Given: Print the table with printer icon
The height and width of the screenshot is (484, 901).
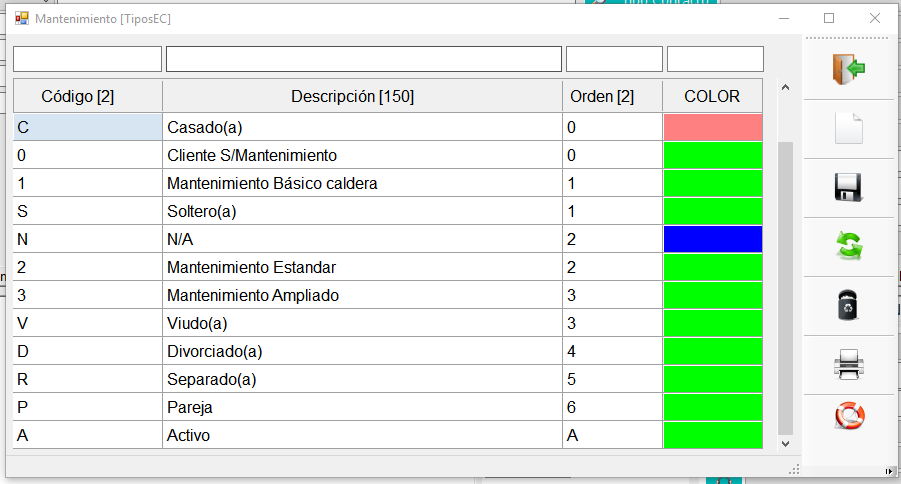Looking at the screenshot, I should point(849,364).
